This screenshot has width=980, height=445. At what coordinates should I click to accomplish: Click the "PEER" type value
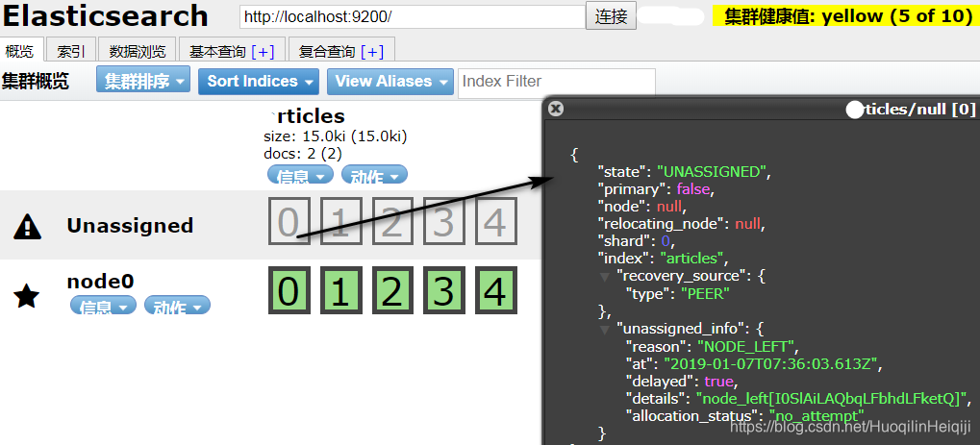704,293
